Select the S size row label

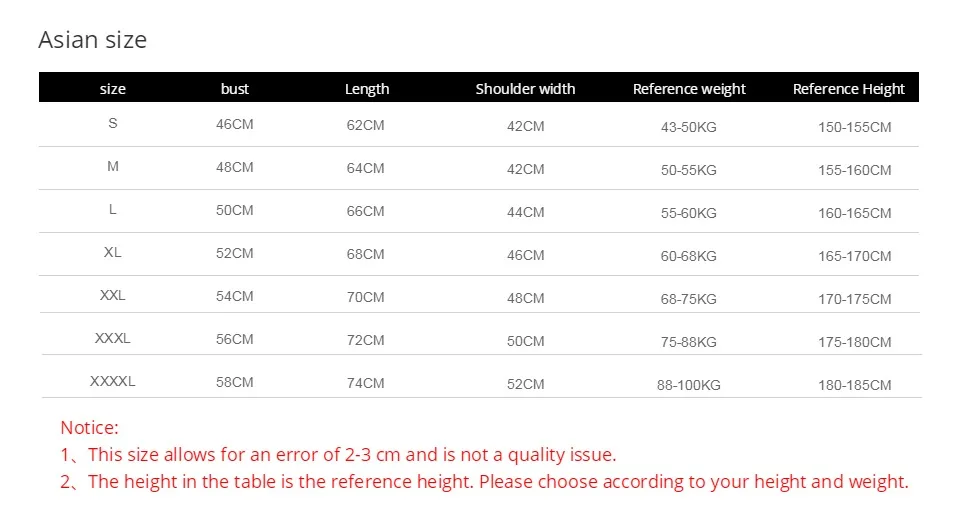[x=112, y=123]
